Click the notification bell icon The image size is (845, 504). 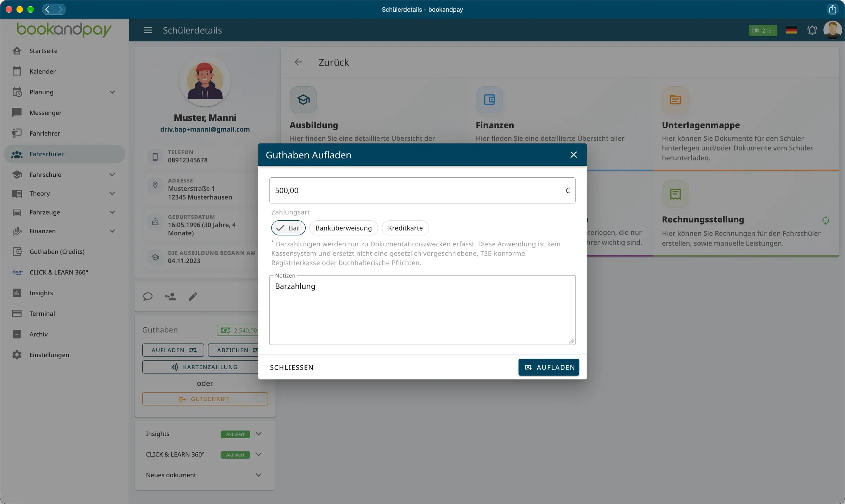pyautogui.click(x=812, y=30)
